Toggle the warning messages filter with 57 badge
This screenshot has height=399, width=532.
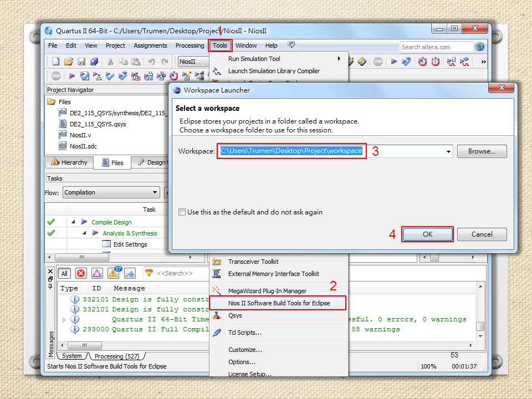(x=114, y=273)
